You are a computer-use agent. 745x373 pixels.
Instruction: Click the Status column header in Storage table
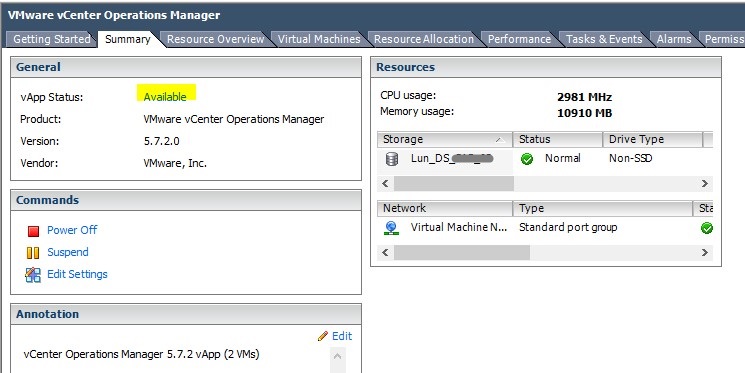[557, 139]
